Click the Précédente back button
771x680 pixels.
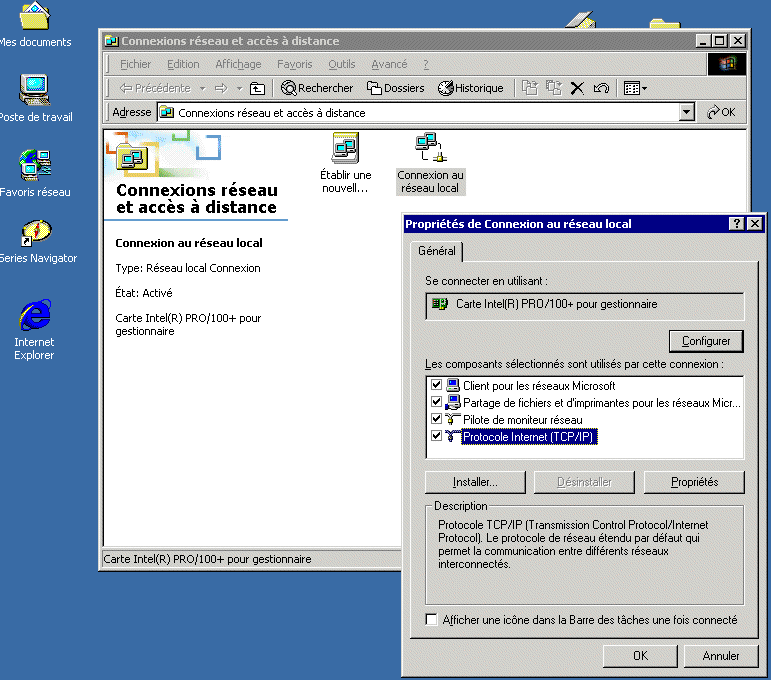pos(155,89)
